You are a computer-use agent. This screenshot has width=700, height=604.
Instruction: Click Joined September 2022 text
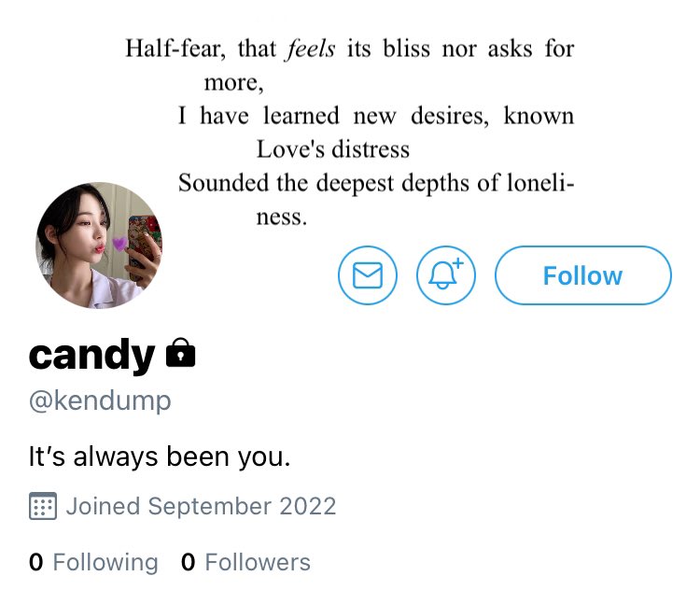(201, 506)
